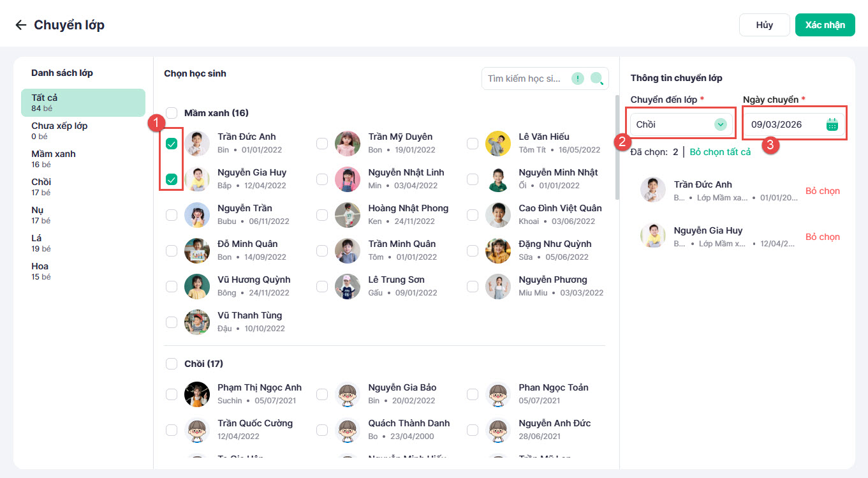The image size is (868, 478).
Task: Check the Chồi (17) group checkbox
Action: coord(172,364)
